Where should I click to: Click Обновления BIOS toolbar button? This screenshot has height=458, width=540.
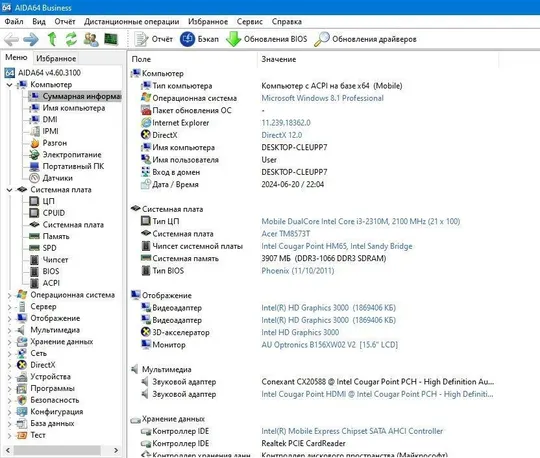tap(267, 39)
